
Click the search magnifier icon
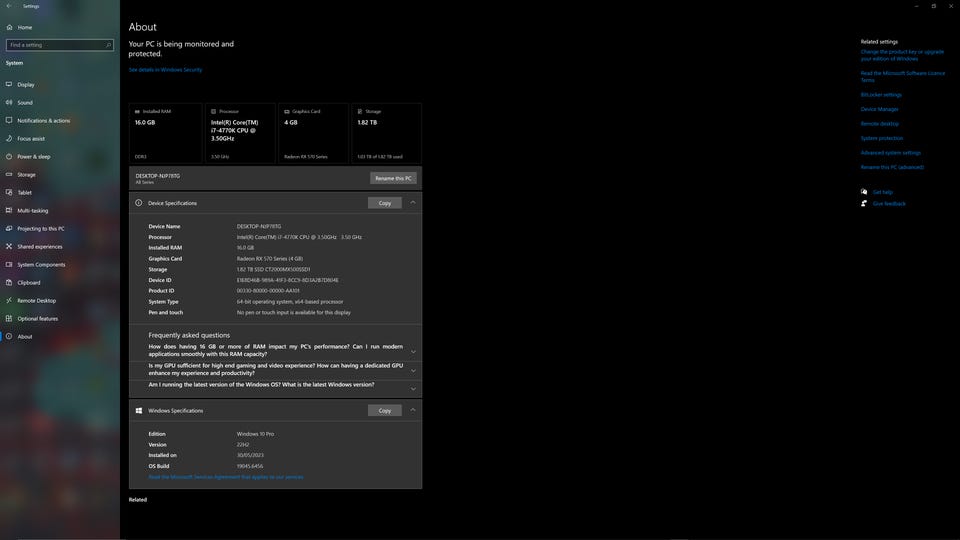[x=108, y=45]
